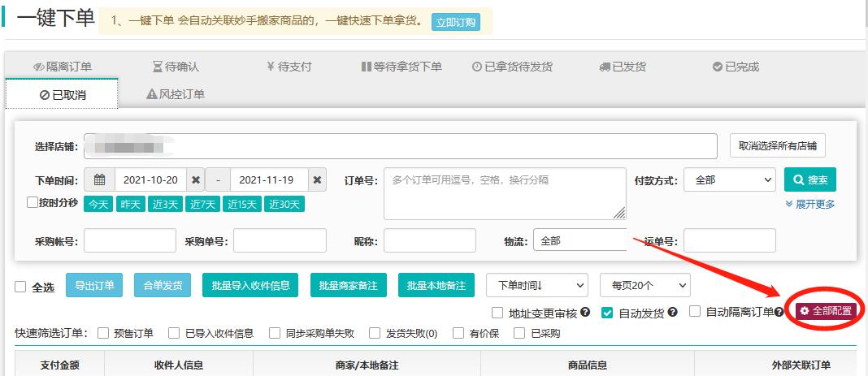Focus the 订单号 textarea

(x=505, y=193)
